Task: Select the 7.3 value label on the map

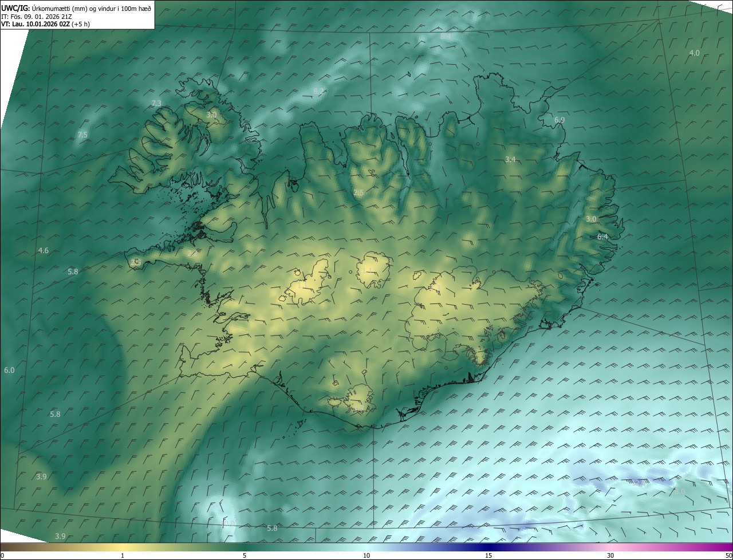Action: click(x=156, y=103)
